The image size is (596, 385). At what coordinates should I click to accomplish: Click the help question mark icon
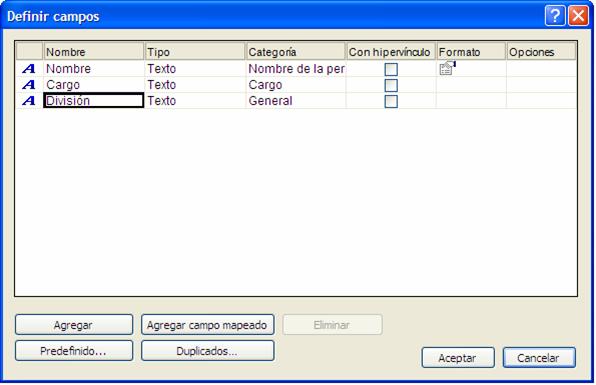pos(555,16)
